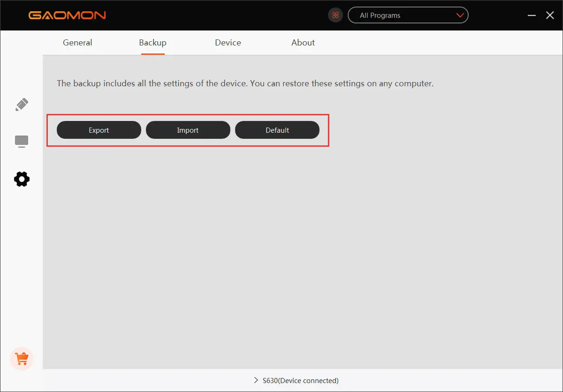Open the Device tab

coord(228,43)
